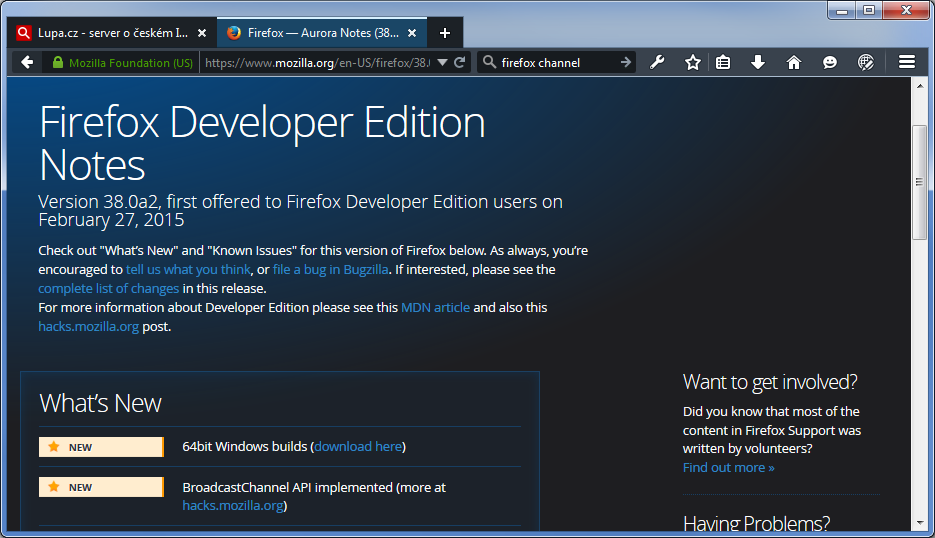Image resolution: width=935 pixels, height=538 pixels.
Task: Click download here link for 64bit builds
Action: (358, 447)
